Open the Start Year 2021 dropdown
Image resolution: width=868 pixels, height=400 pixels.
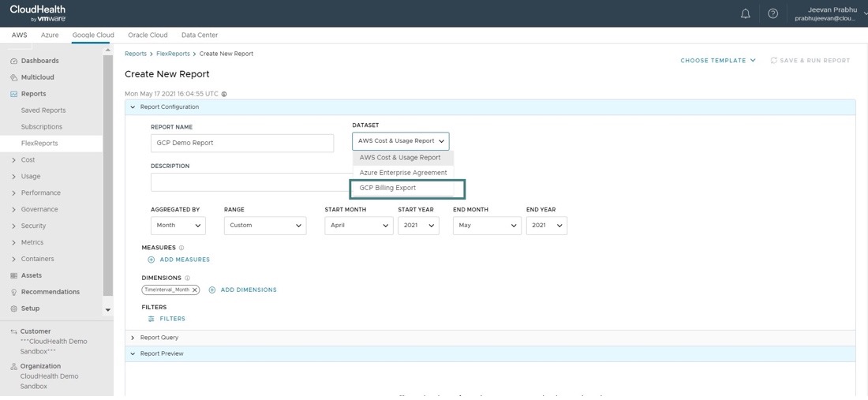click(x=418, y=226)
